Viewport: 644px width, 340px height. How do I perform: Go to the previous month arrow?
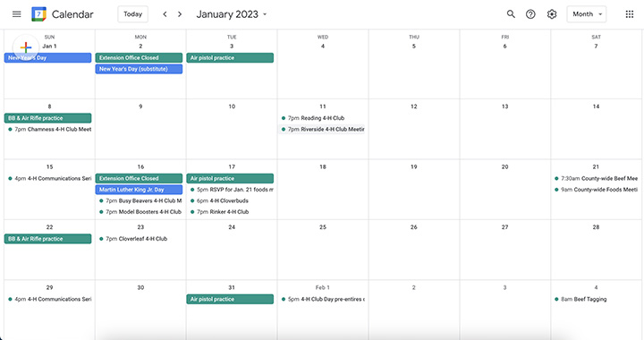[165, 14]
